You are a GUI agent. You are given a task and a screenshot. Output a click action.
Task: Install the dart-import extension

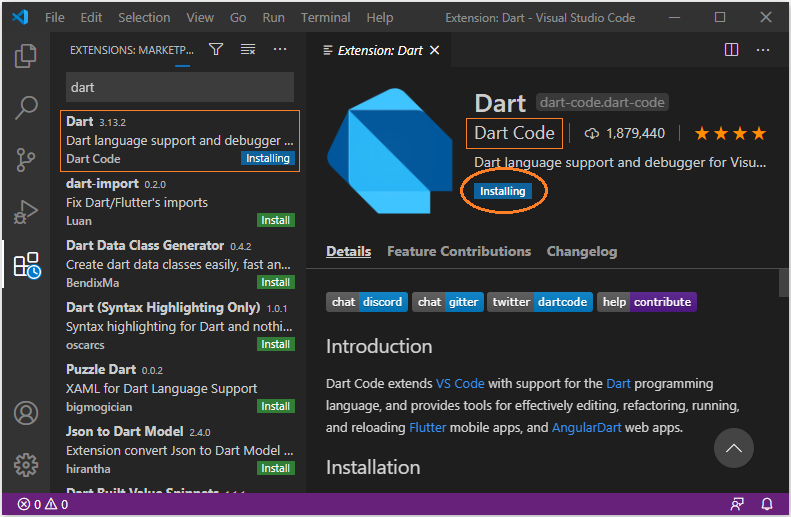click(x=275, y=220)
